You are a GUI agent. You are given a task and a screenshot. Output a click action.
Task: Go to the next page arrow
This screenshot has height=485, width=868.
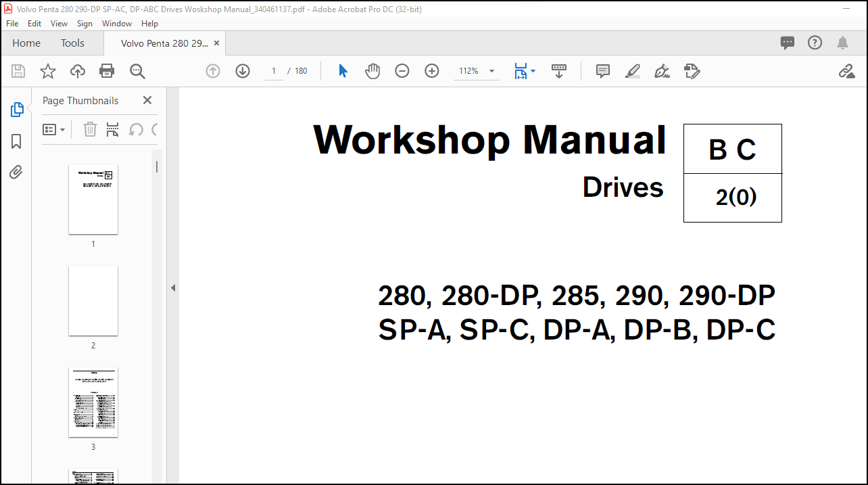[x=243, y=71]
